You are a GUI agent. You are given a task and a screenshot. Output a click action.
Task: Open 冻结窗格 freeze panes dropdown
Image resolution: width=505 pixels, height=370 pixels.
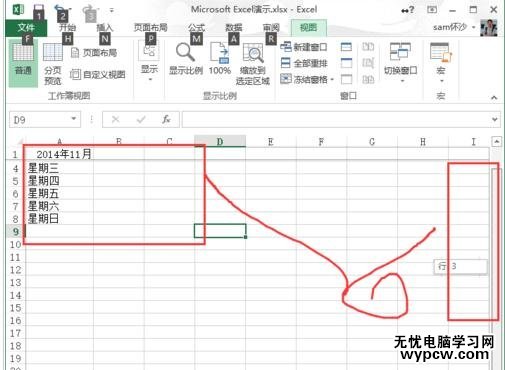point(307,79)
